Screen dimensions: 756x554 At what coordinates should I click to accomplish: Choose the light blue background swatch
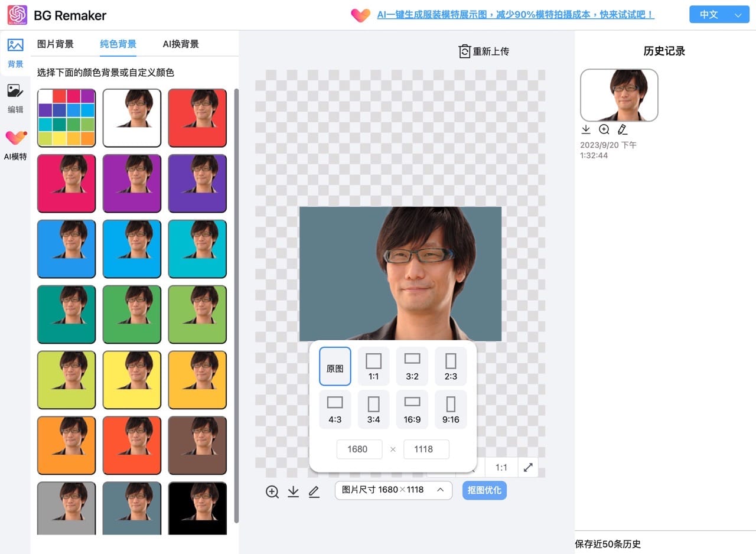[132, 249]
